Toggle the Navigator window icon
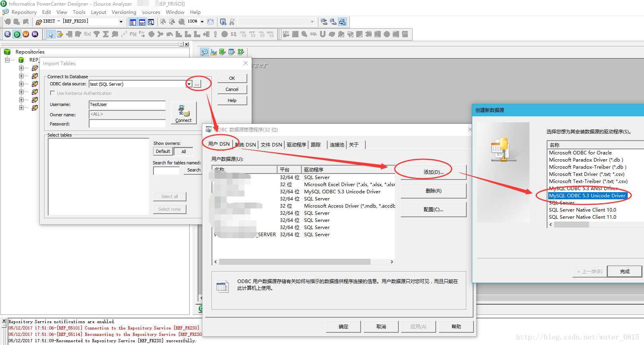 click(x=133, y=22)
